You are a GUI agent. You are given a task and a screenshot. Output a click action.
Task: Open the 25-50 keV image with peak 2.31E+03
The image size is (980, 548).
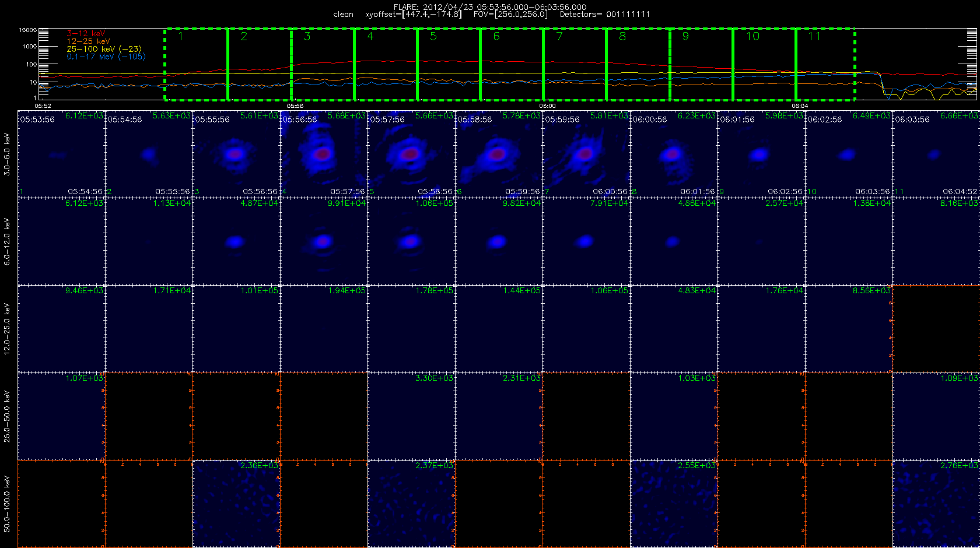(x=499, y=416)
